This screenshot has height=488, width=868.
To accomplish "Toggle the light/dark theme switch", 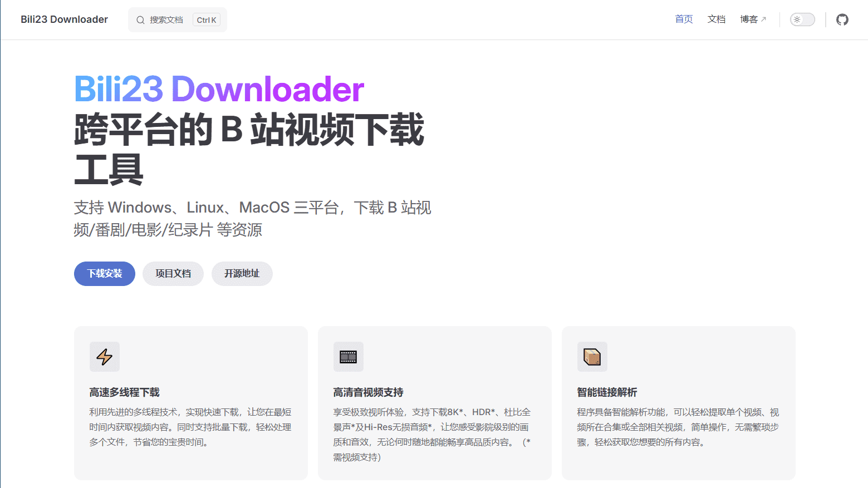I will (x=802, y=19).
